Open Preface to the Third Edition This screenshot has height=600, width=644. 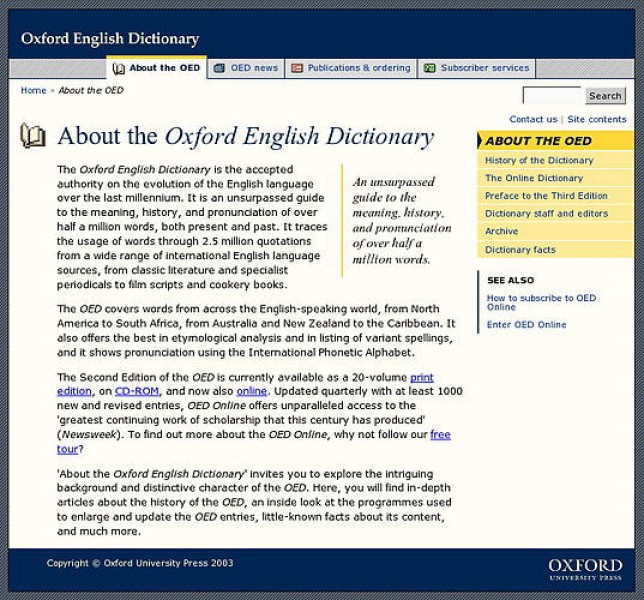click(546, 196)
